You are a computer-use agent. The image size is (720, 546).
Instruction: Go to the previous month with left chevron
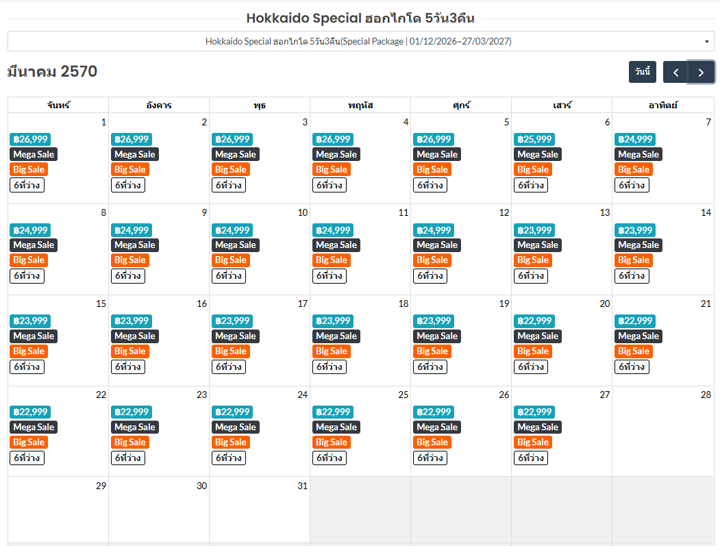tap(675, 72)
